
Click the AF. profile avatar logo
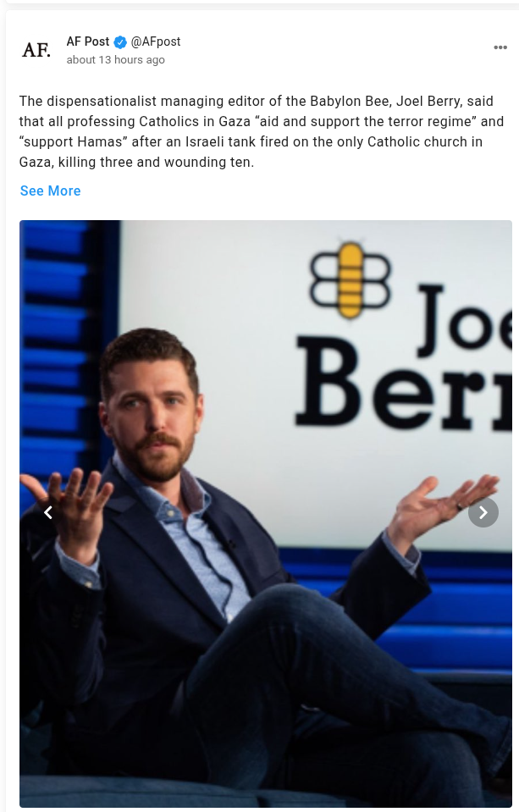point(36,50)
